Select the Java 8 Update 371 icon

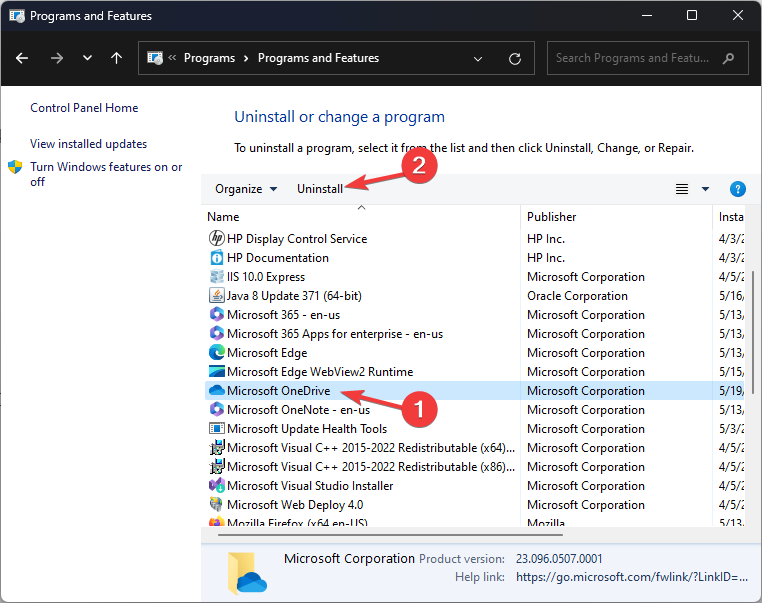(x=216, y=295)
